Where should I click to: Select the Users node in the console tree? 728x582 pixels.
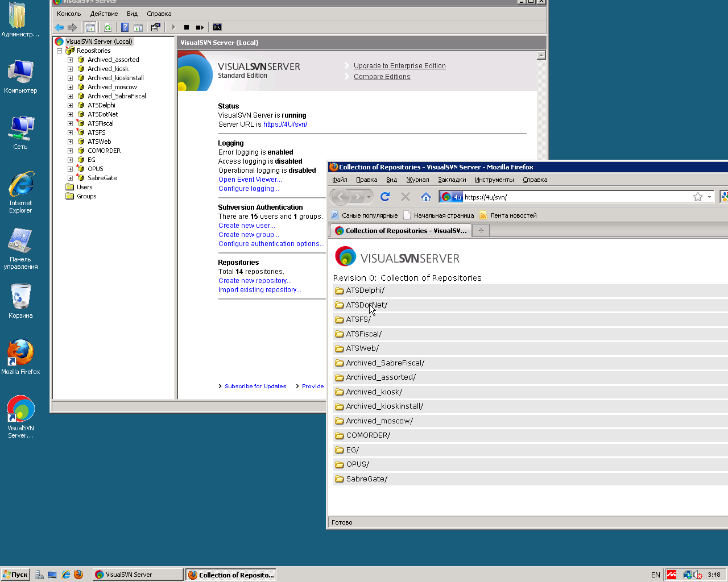point(84,187)
